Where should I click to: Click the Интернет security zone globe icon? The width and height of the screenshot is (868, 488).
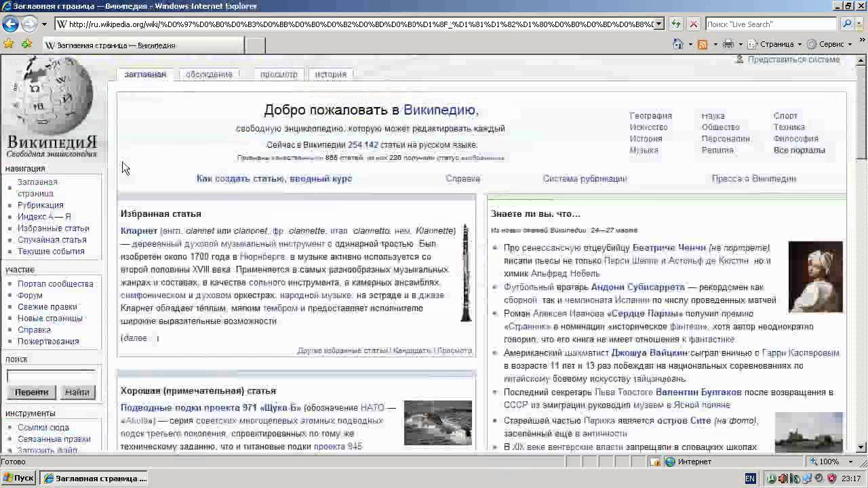[x=671, y=462]
